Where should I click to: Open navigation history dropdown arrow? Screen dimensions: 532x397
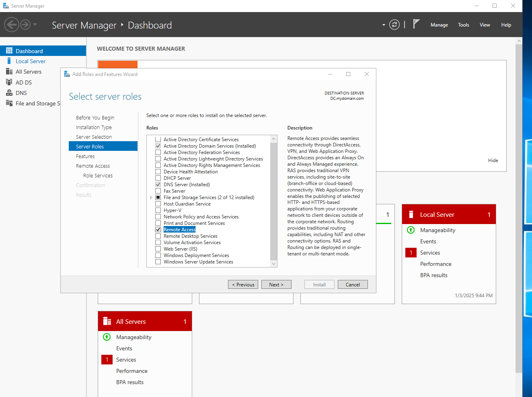[35, 25]
